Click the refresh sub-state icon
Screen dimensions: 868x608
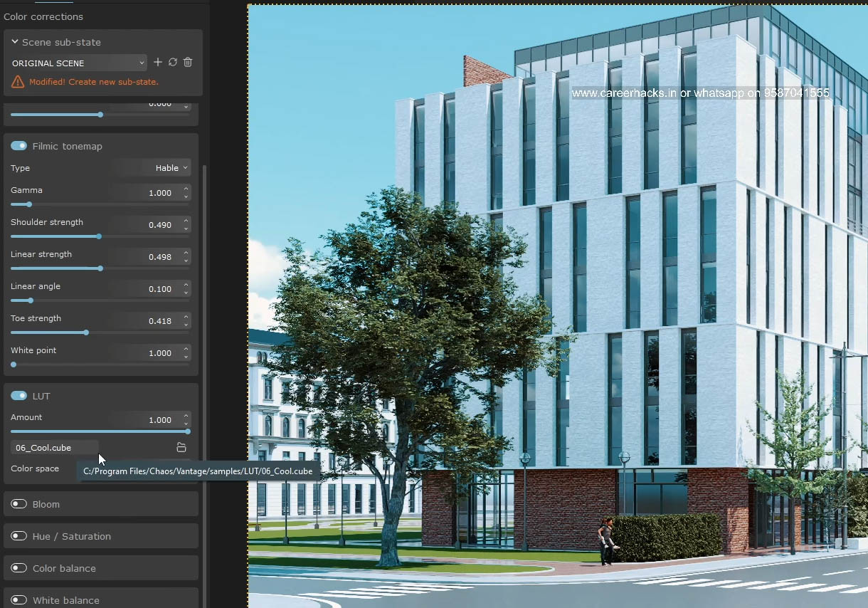[x=173, y=63]
